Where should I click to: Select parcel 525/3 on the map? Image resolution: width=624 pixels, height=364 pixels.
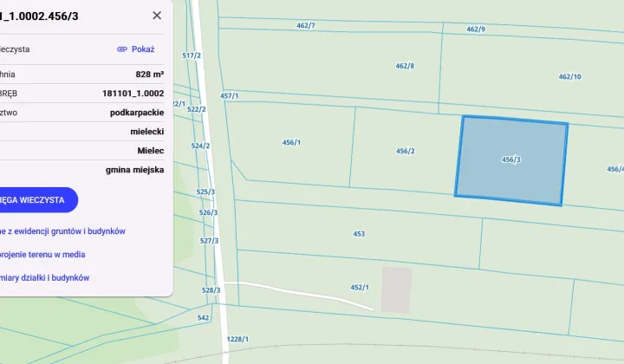(205, 192)
